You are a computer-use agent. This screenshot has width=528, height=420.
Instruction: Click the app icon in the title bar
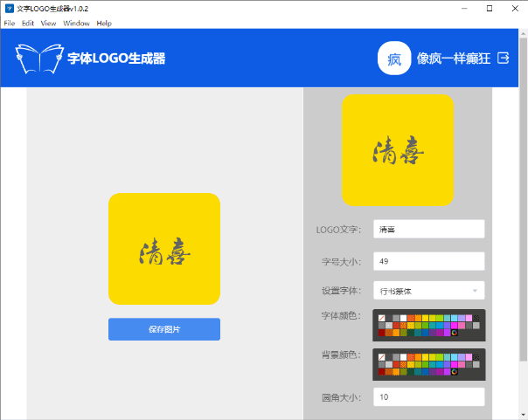pos(10,9)
